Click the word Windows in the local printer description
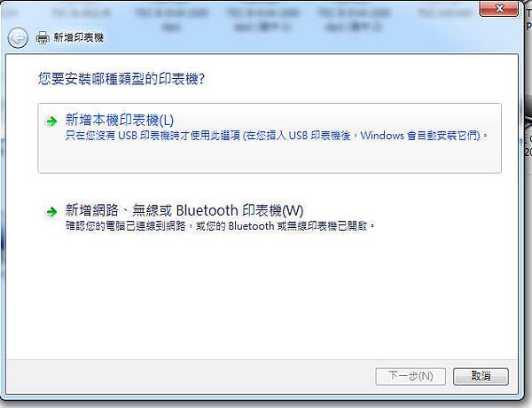This screenshot has height=408, width=532. coord(382,136)
